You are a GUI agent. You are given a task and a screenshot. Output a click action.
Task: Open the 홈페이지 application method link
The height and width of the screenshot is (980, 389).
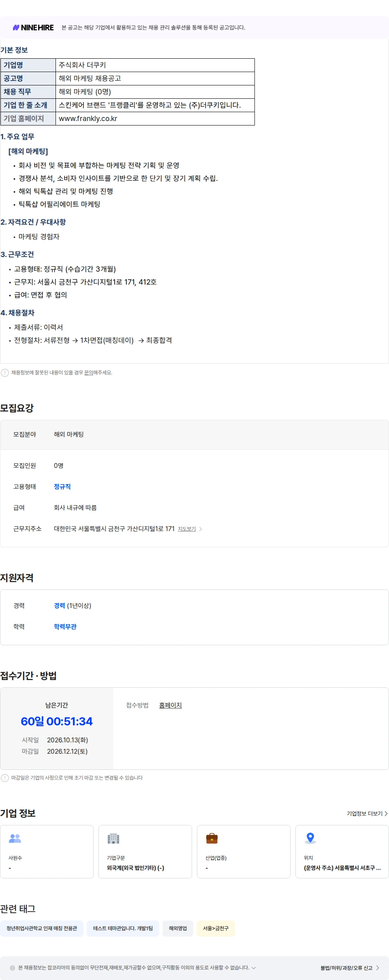coord(171,705)
